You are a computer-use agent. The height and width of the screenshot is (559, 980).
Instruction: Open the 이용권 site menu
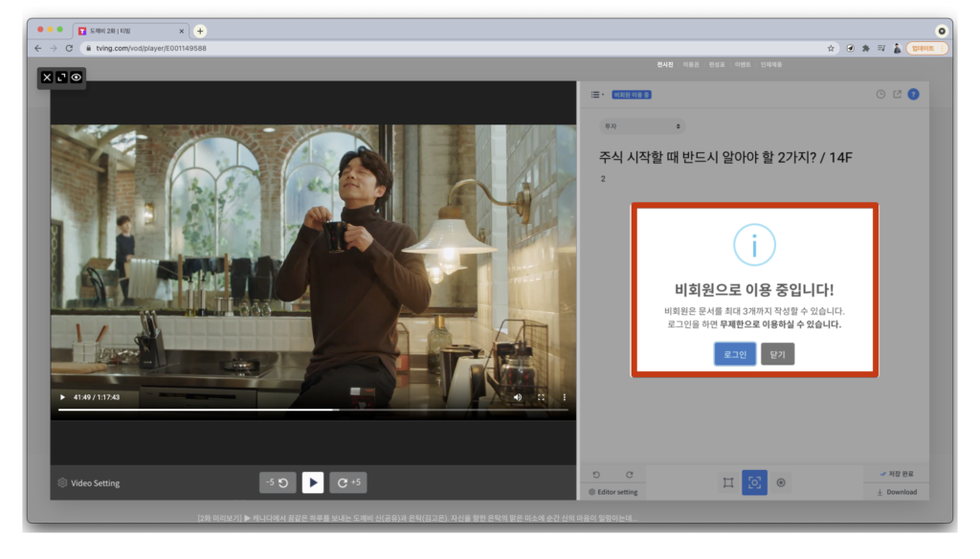coord(691,64)
